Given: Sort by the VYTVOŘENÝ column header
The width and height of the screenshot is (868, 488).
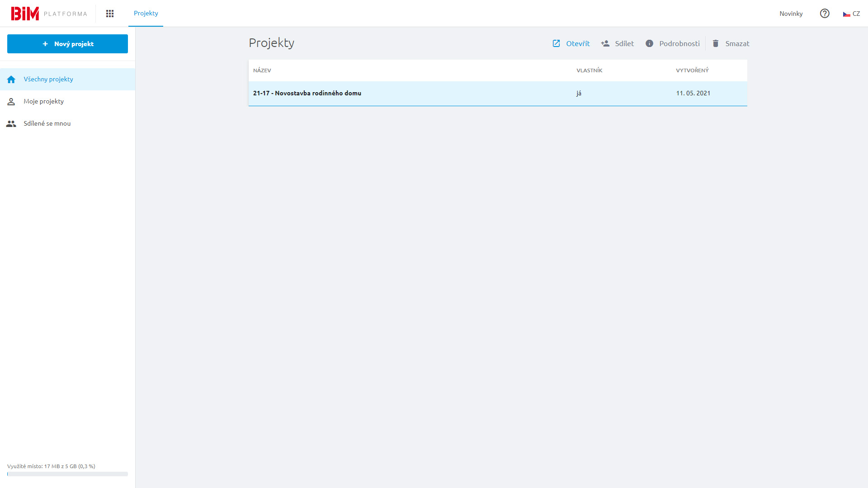Looking at the screenshot, I should pyautogui.click(x=692, y=70).
